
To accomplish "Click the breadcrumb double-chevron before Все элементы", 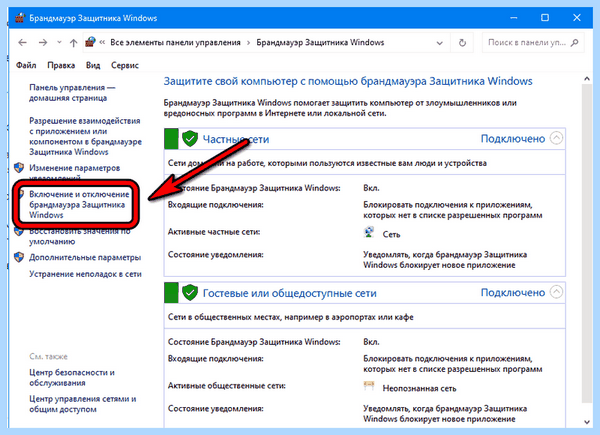I will 102,42.
